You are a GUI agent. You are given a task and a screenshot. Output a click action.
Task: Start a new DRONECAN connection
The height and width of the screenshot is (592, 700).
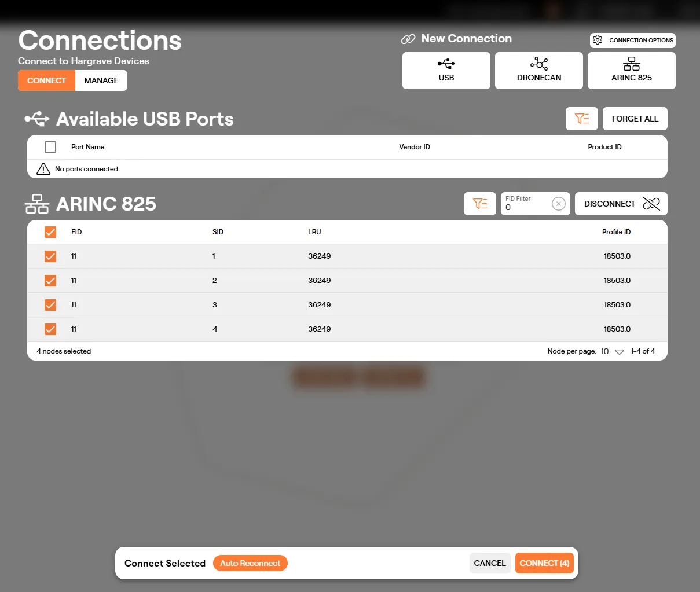(x=538, y=71)
